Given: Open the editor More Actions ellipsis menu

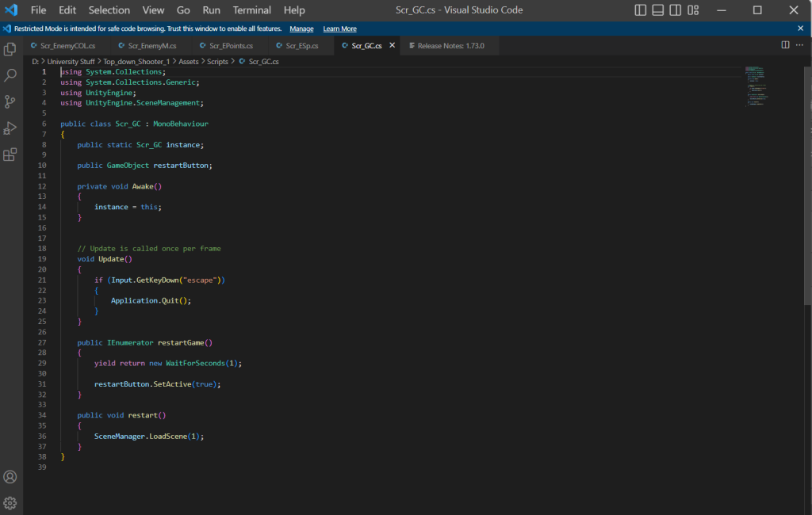Looking at the screenshot, I should pyautogui.click(x=799, y=45).
